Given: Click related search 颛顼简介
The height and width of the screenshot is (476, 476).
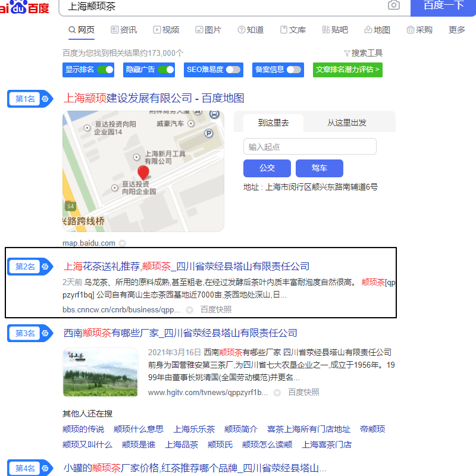Looking at the screenshot, I should (241, 429).
